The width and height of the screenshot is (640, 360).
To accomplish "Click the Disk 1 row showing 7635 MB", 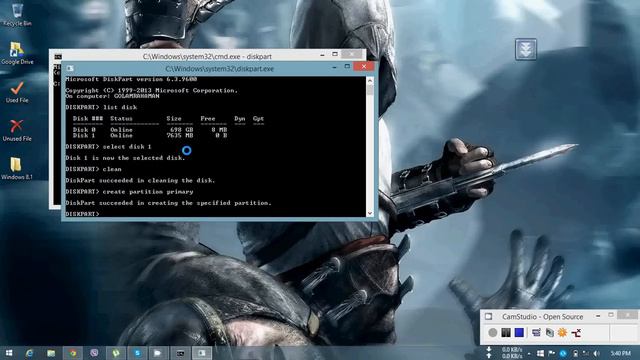I will coord(150,136).
